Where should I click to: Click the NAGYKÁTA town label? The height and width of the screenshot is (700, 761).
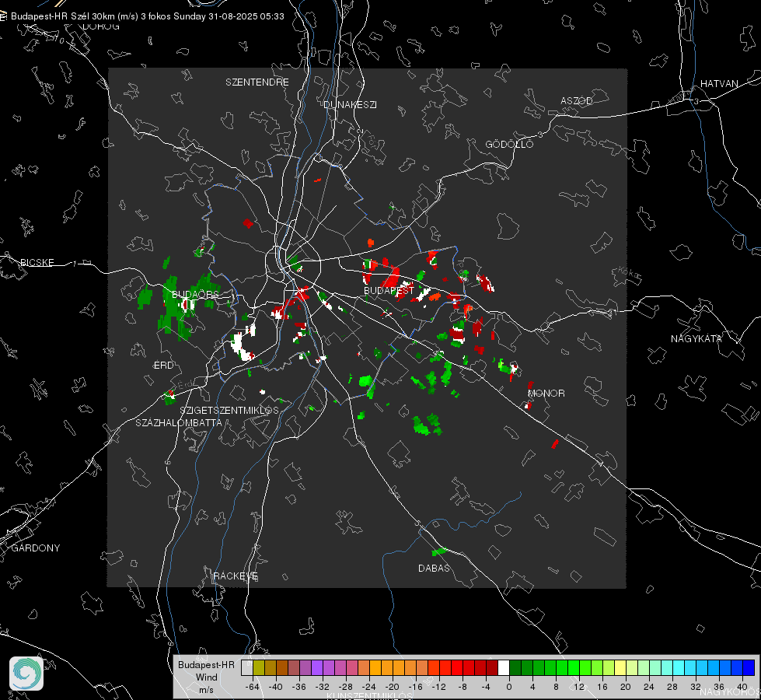696,339
